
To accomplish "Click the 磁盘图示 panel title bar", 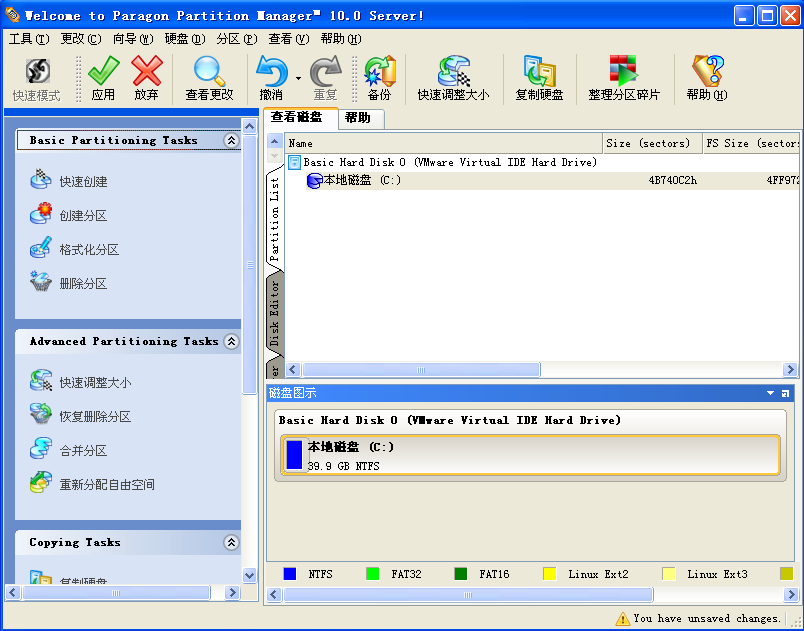I will click(530, 393).
